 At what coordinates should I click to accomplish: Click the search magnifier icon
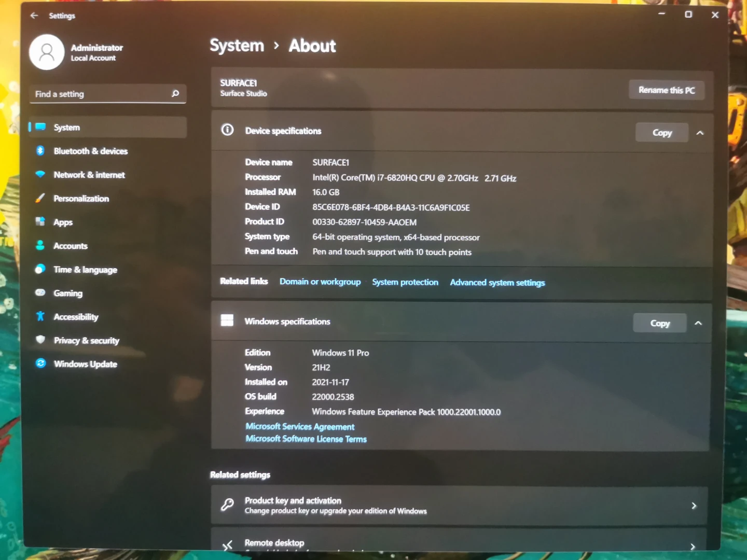click(175, 93)
